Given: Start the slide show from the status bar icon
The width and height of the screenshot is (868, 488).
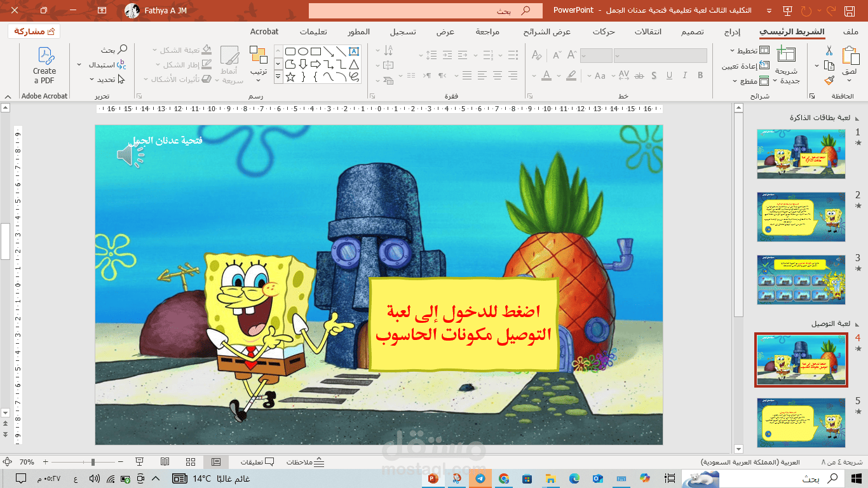Looking at the screenshot, I should coord(139,462).
